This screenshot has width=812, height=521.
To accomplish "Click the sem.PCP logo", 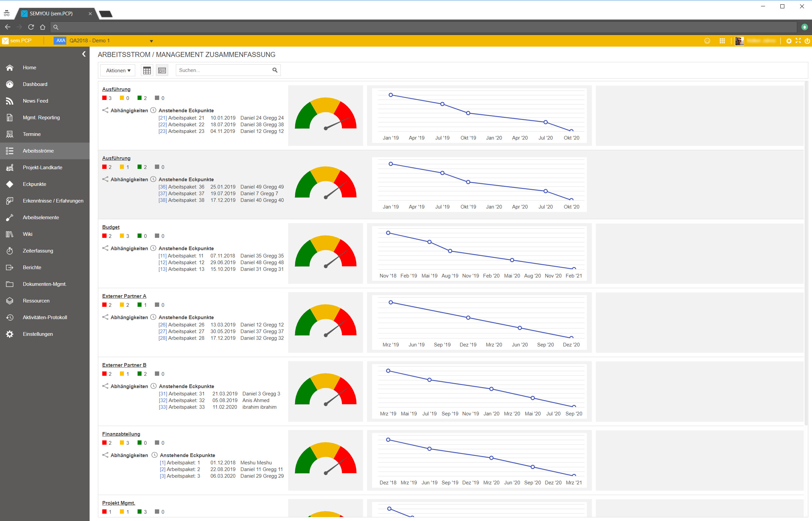I will 17,41.
